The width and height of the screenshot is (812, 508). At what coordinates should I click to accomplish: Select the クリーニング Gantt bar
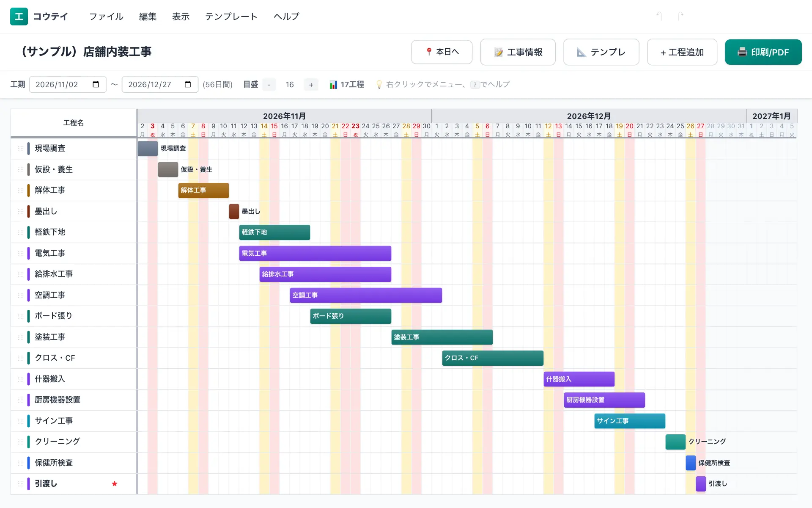[675, 442]
